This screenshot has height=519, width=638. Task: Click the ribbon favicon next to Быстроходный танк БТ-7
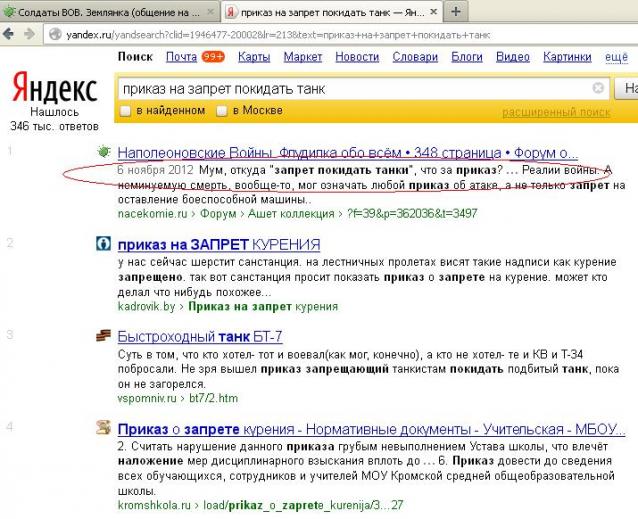(103, 336)
